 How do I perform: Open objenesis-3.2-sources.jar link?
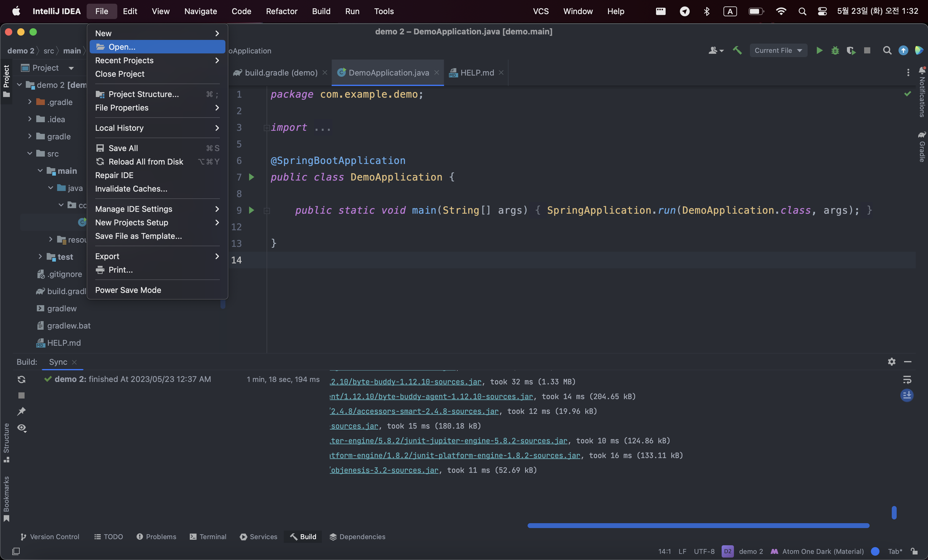[x=384, y=470]
